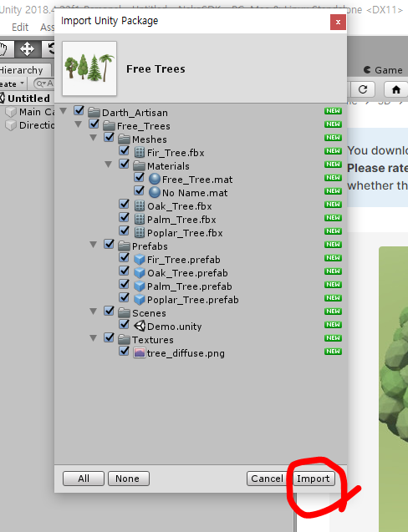Collapse the Meshes folder arrow
This screenshot has width=408, height=532.
click(93, 138)
